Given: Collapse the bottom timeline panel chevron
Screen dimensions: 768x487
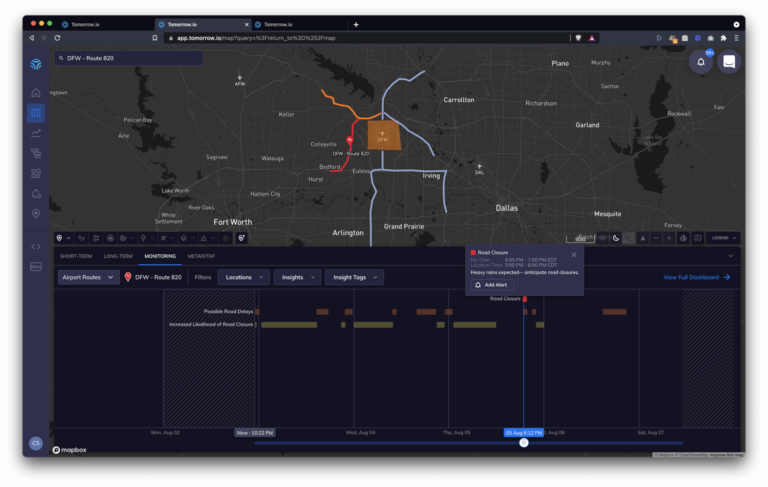Looking at the screenshot, I should [x=731, y=256].
